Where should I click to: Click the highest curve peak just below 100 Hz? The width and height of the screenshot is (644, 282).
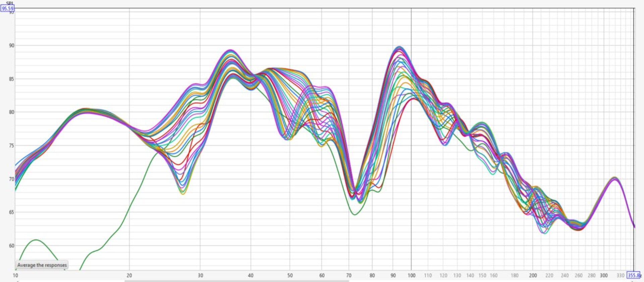click(399, 47)
